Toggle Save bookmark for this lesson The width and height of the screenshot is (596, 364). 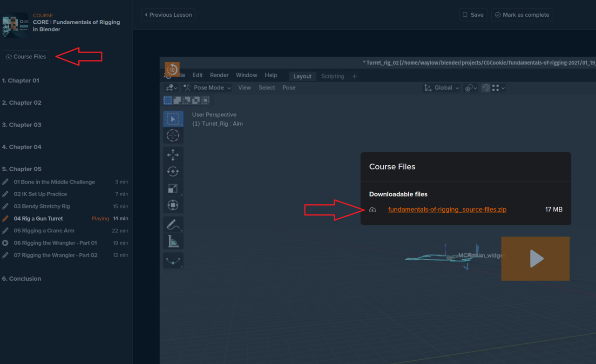pyautogui.click(x=473, y=15)
